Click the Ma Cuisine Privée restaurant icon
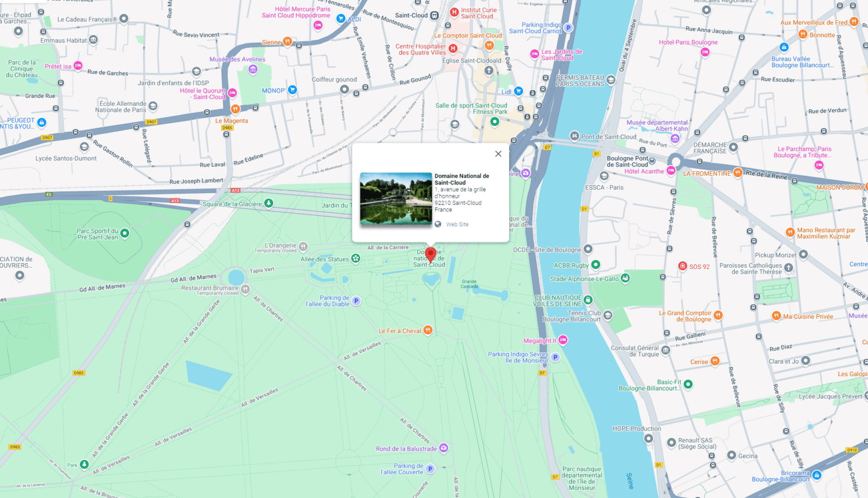This screenshot has width=868, height=498. coord(777,316)
